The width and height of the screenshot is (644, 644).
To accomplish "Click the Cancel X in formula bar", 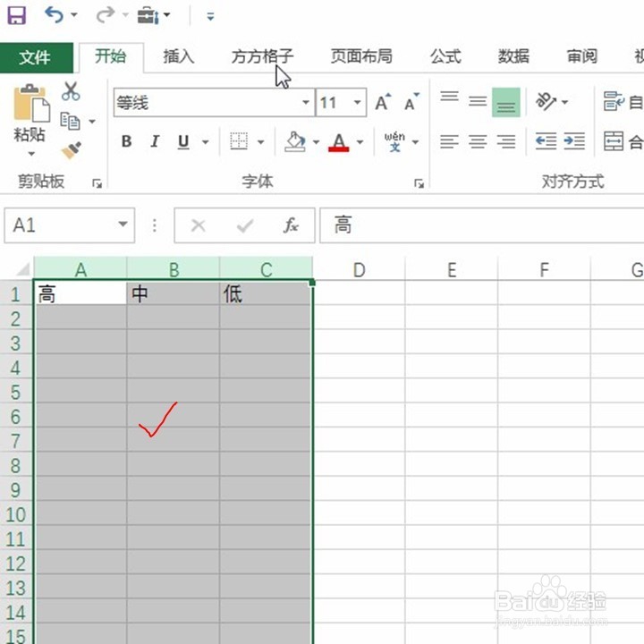I will pos(199,225).
